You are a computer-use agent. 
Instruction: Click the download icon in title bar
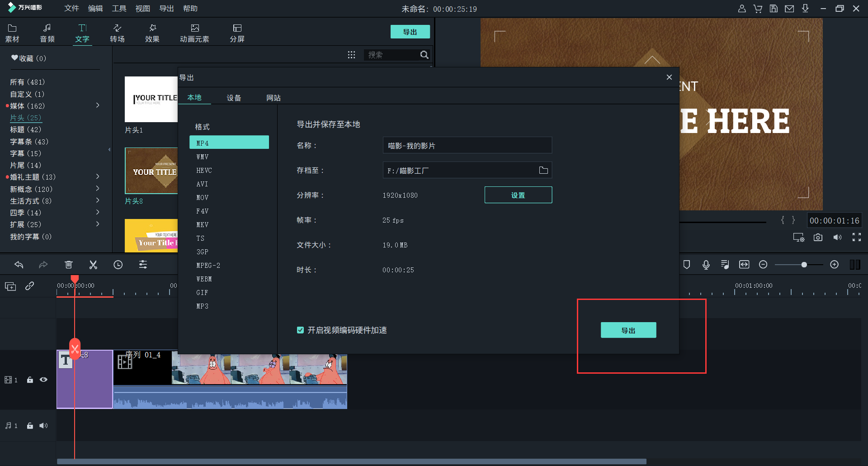click(805, 9)
